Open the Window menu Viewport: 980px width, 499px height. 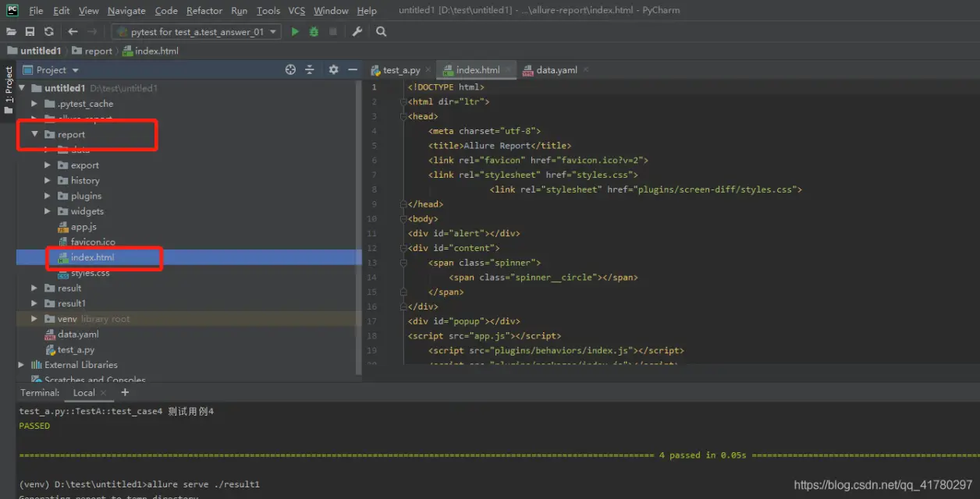coord(331,11)
